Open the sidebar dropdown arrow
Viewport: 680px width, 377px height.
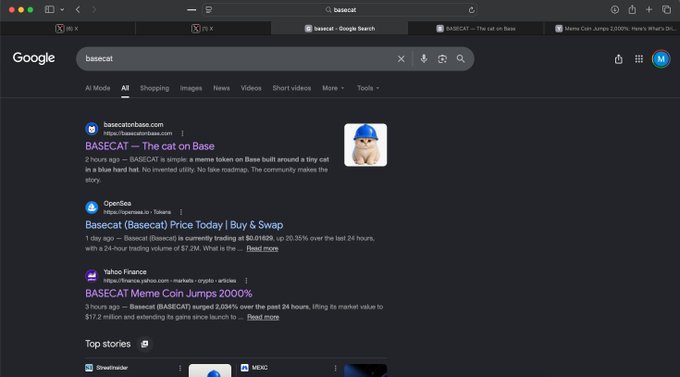pos(62,10)
